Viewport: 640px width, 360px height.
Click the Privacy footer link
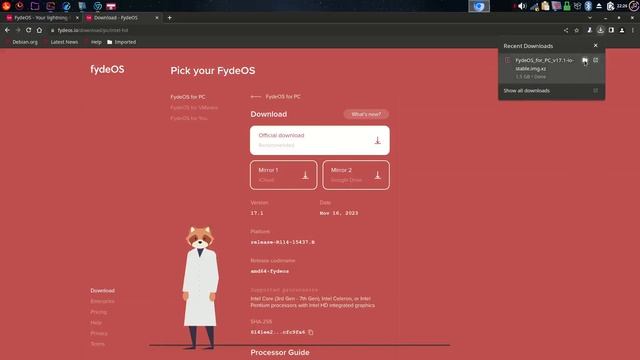pyautogui.click(x=99, y=333)
